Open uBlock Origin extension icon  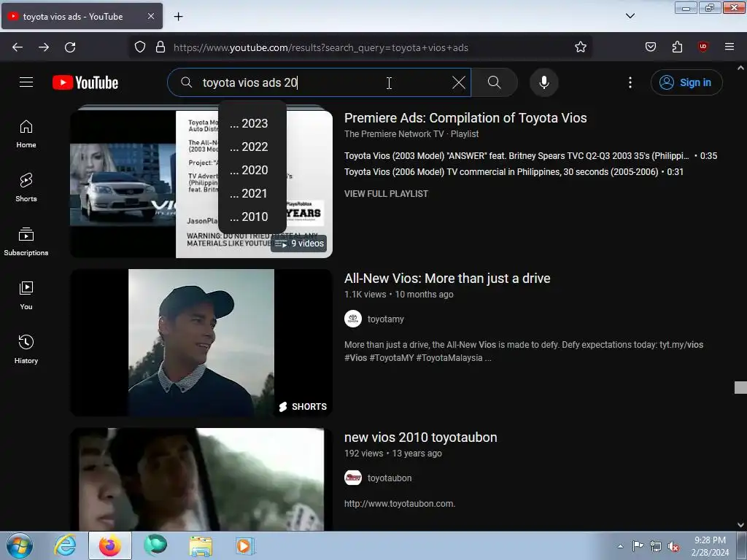703,47
